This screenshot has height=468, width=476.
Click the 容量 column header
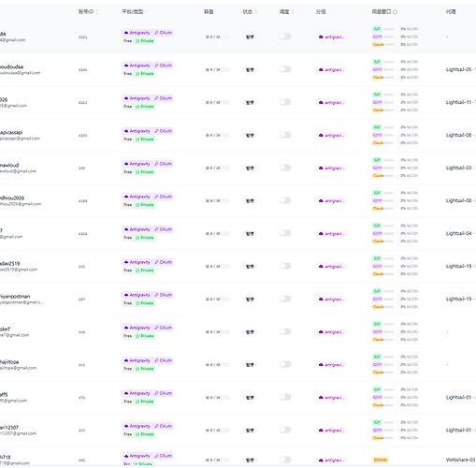209,12
